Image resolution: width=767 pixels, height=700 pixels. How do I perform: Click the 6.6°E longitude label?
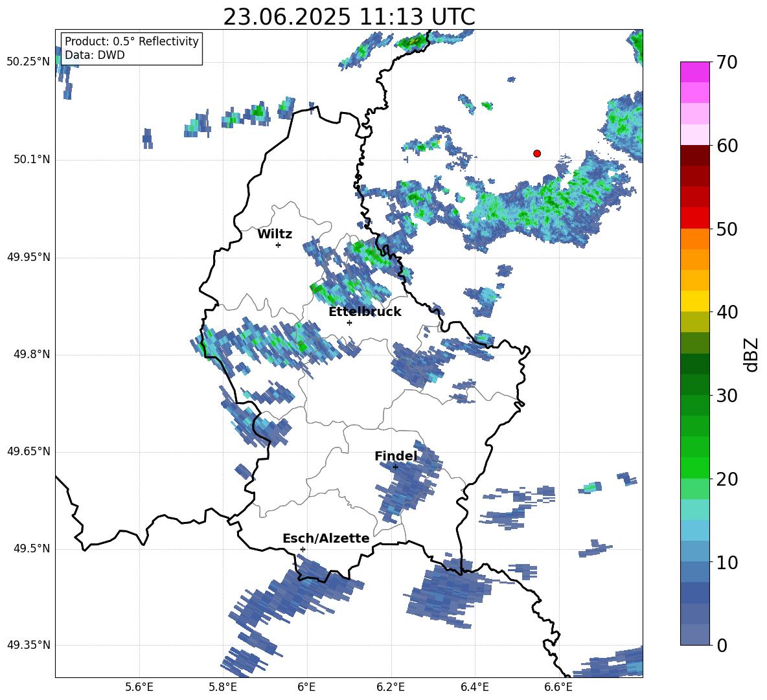pos(558,687)
